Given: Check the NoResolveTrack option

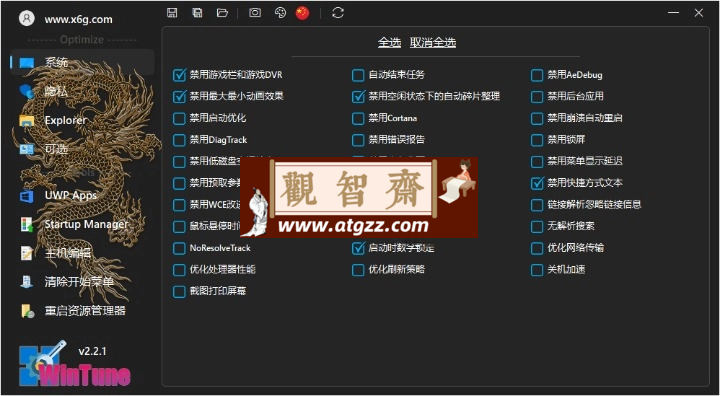Looking at the screenshot, I should click(179, 248).
